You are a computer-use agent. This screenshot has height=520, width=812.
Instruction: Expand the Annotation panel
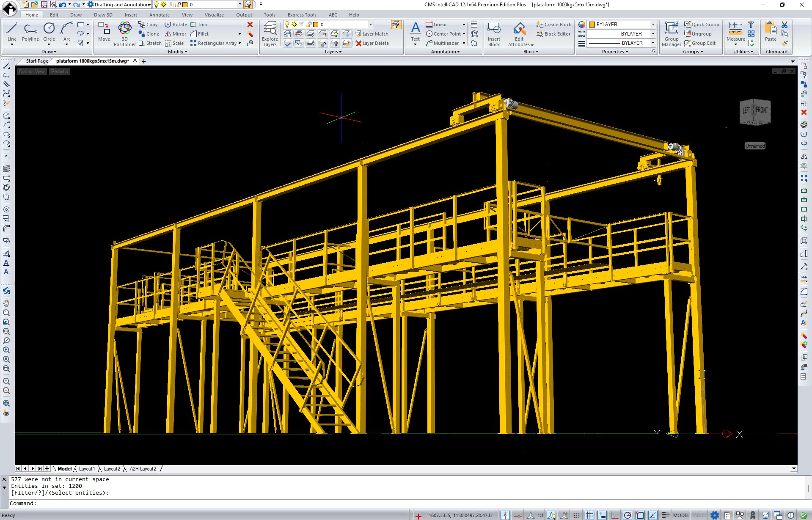(x=445, y=52)
